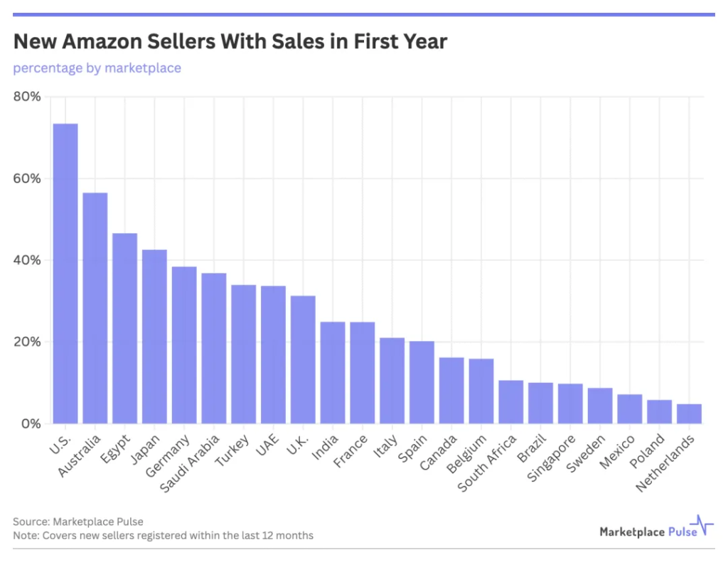Select the U.K. bar
This screenshot has width=728, height=562.
[x=303, y=360]
